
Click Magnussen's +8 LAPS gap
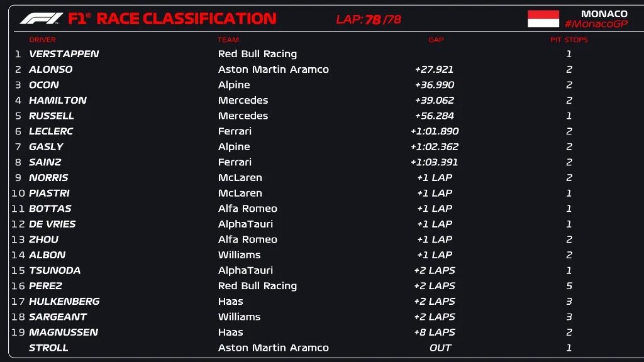pos(435,332)
